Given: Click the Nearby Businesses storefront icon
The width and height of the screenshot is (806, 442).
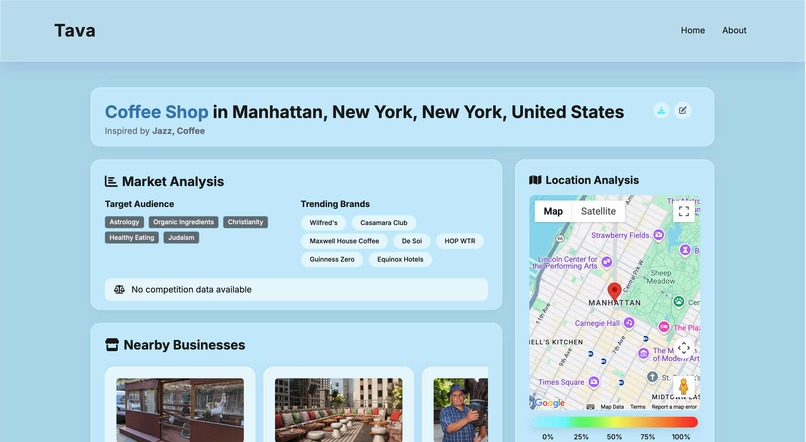Looking at the screenshot, I should tap(112, 344).
